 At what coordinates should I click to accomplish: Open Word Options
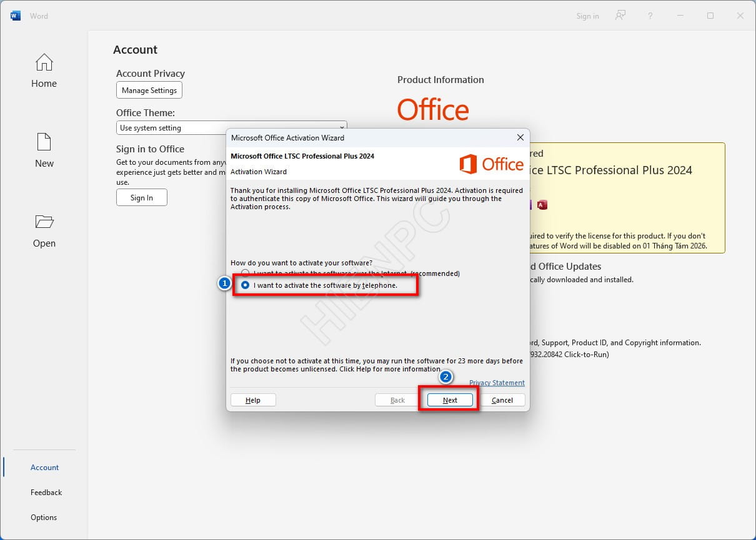tap(44, 517)
